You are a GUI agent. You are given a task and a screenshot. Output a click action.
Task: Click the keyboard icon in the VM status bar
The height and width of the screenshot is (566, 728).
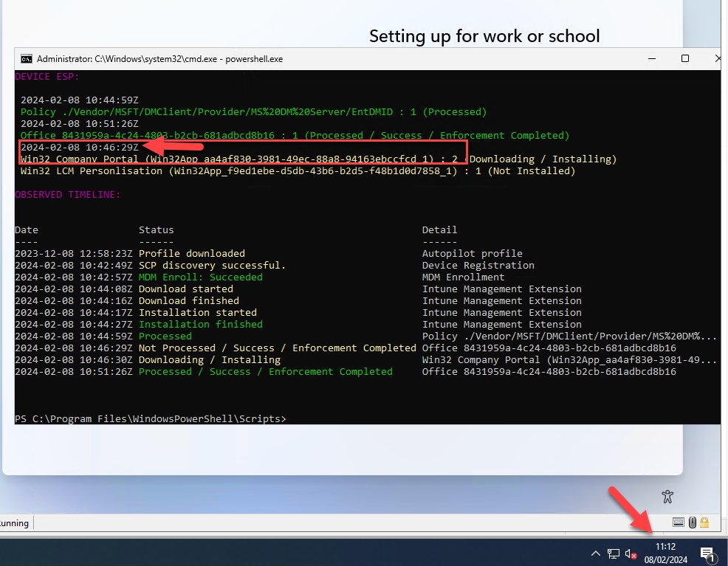tap(678, 523)
